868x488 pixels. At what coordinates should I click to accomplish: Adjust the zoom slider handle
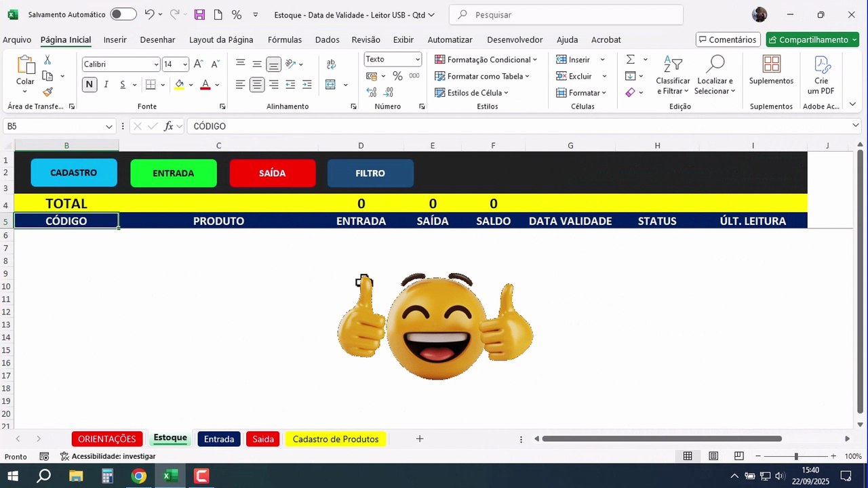[x=796, y=457]
